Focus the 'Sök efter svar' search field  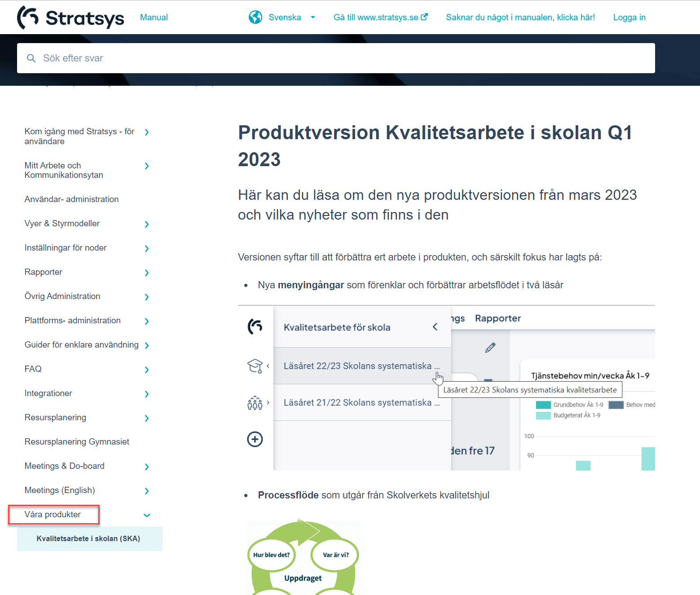336,58
